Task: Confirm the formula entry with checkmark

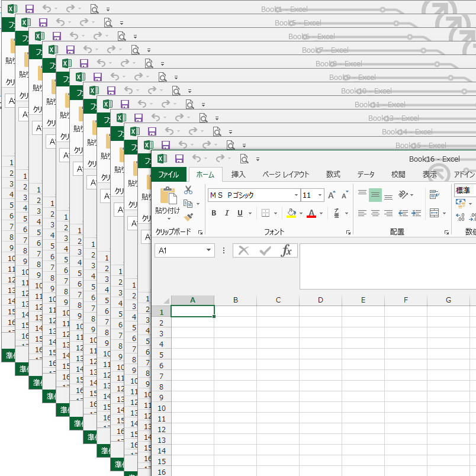Action: point(265,250)
